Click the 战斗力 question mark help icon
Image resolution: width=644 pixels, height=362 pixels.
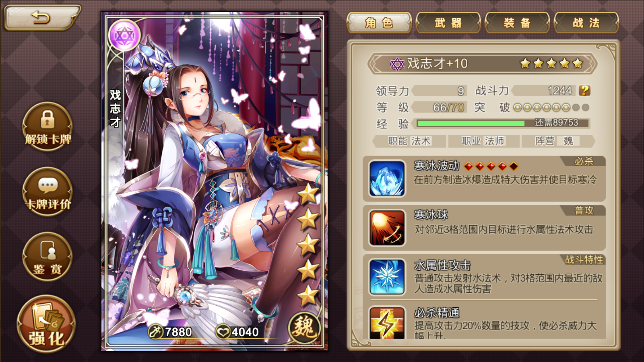tap(584, 90)
